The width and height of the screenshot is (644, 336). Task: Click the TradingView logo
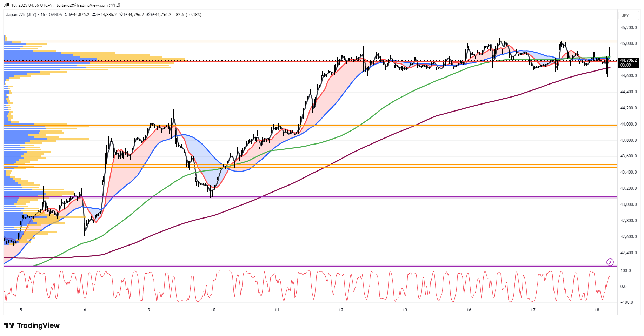coord(32,325)
